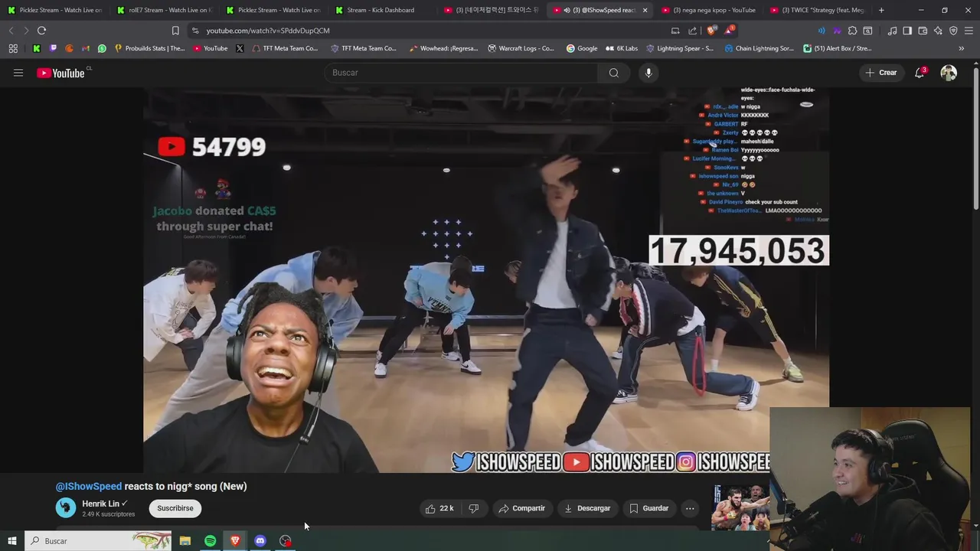This screenshot has width=980, height=551.
Task: Switch to first Picklez Stream tab
Action: click(x=56, y=10)
